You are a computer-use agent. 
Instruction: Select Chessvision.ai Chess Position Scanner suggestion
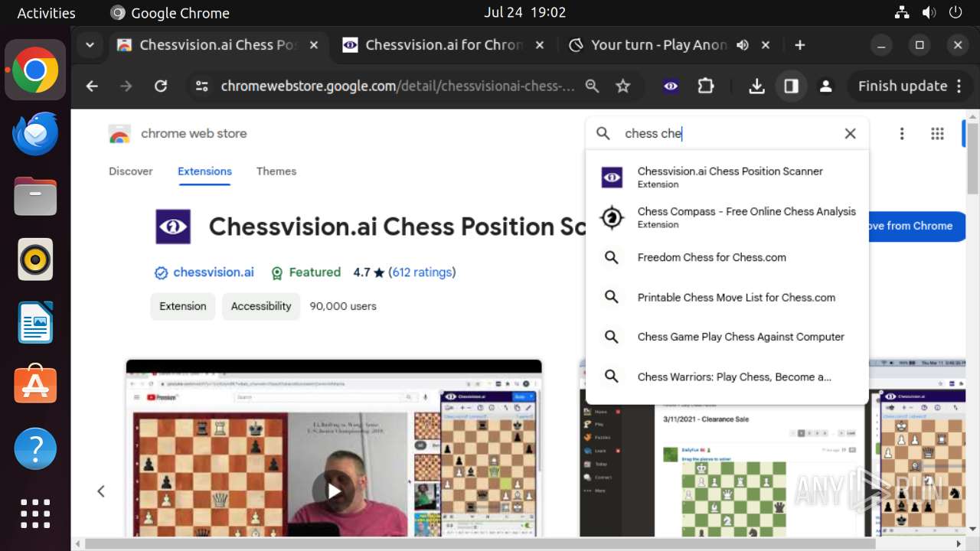727,178
